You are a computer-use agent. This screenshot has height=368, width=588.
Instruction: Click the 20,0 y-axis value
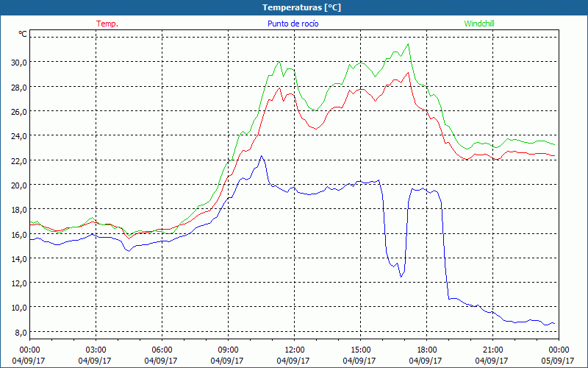tap(19, 185)
